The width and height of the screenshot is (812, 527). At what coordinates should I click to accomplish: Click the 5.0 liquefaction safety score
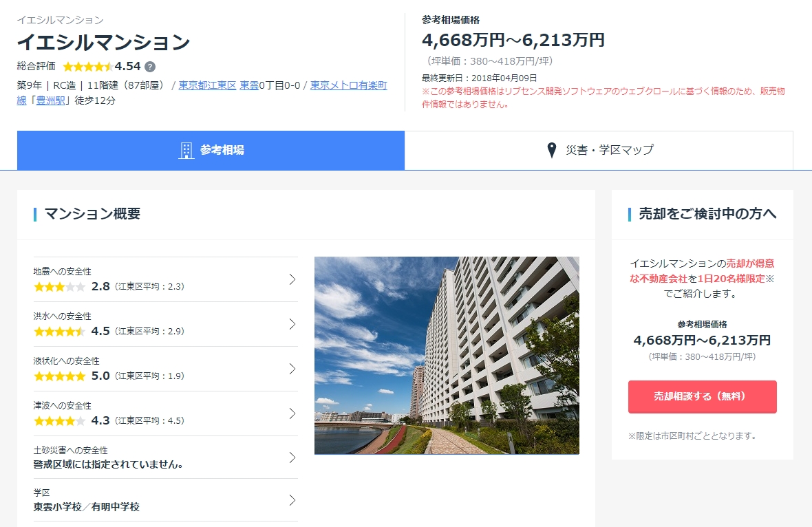tap(100, 376)
